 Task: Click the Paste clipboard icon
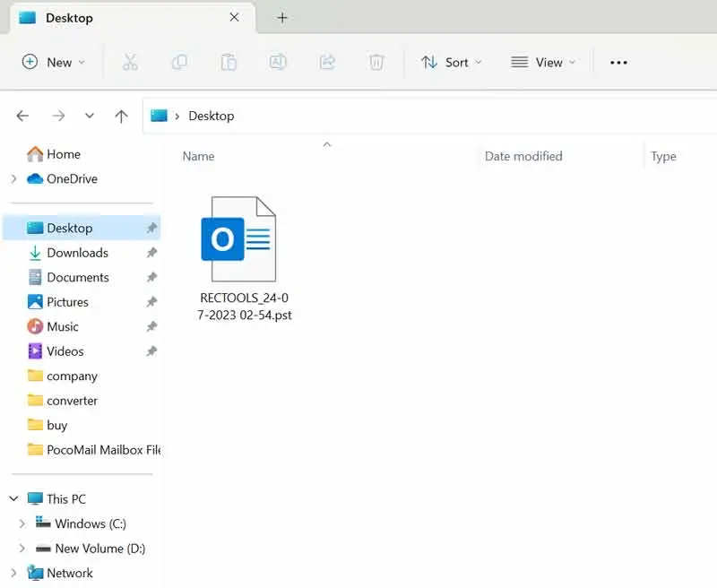[x=229, y=62]
